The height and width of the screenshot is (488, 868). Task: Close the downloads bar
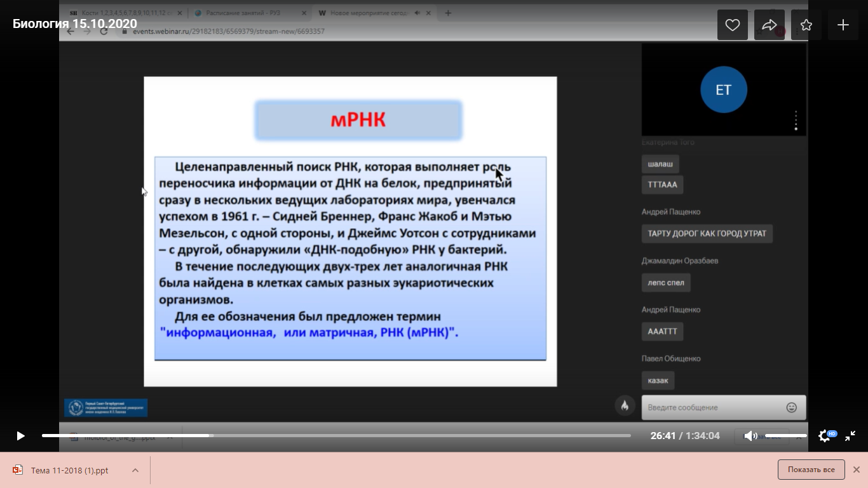856,470
